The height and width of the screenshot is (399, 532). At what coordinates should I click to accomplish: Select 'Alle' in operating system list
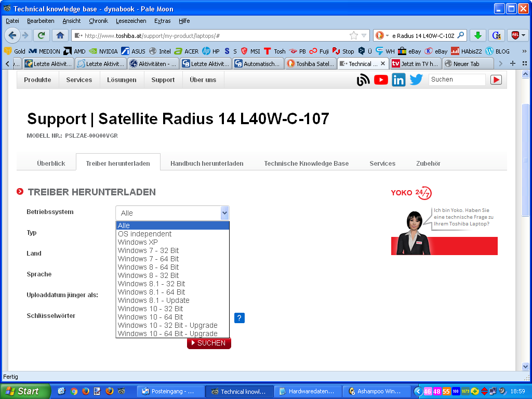(172, 225)
